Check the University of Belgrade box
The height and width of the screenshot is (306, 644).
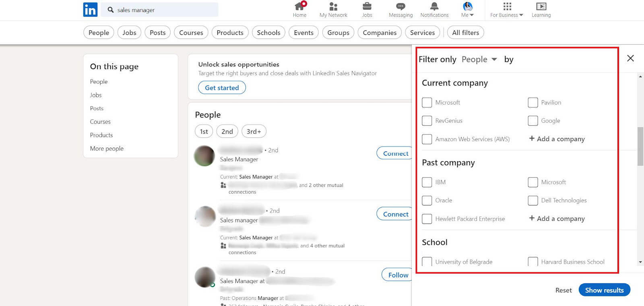pyautogui.click(x=427, y=262)
